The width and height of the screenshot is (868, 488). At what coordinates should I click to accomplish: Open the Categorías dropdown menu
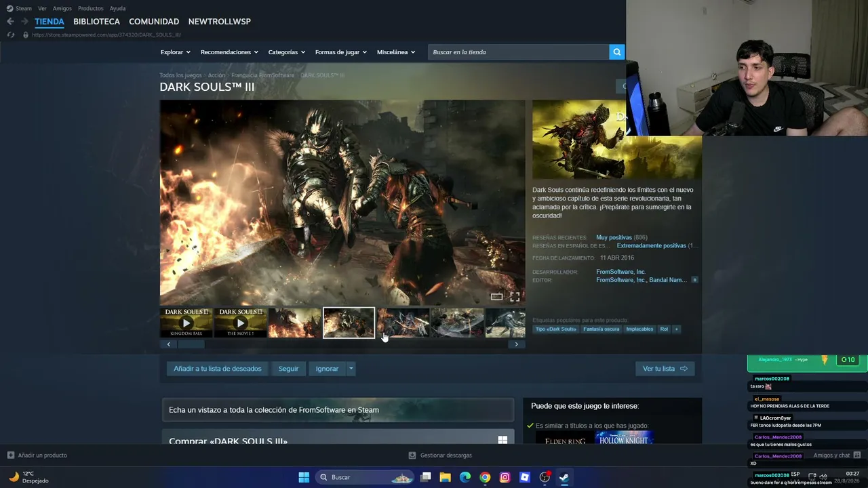287,52
